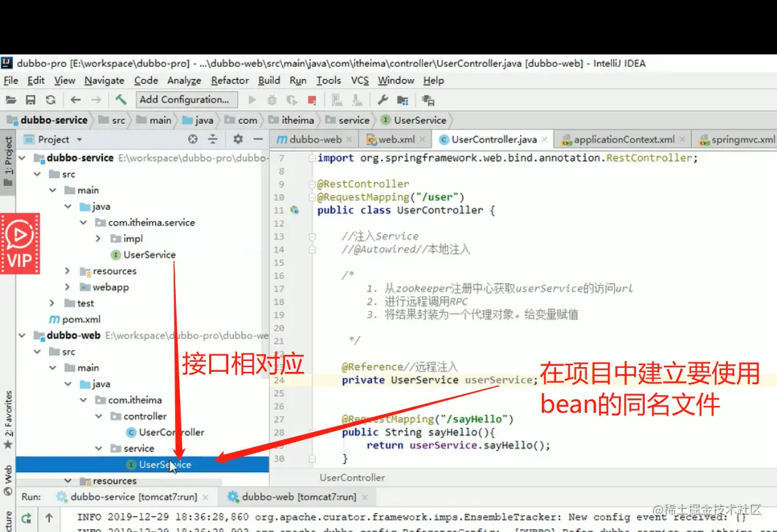Expand the test folder
This screenshot has height=532, width=777.
(x=52, y=303)
